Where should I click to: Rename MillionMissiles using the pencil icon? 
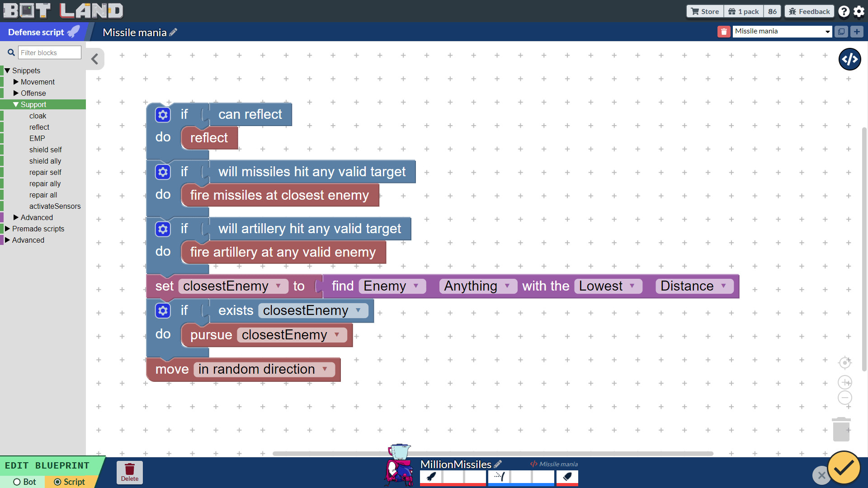pos(498,464)
